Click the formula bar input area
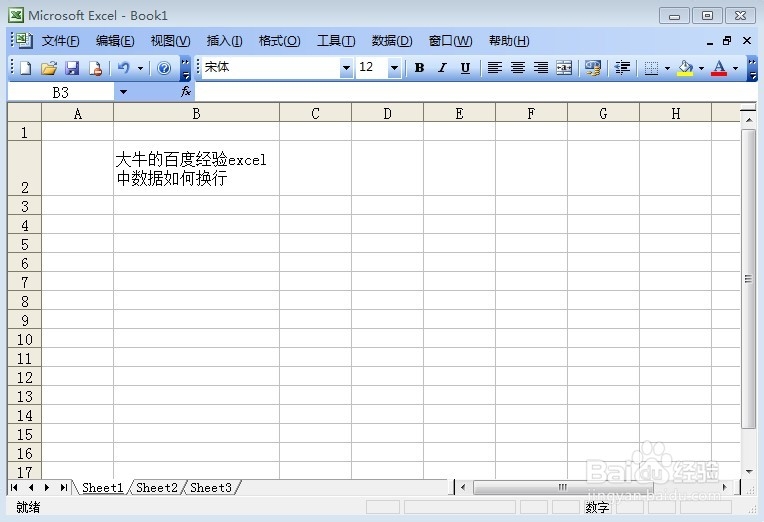 475,92
